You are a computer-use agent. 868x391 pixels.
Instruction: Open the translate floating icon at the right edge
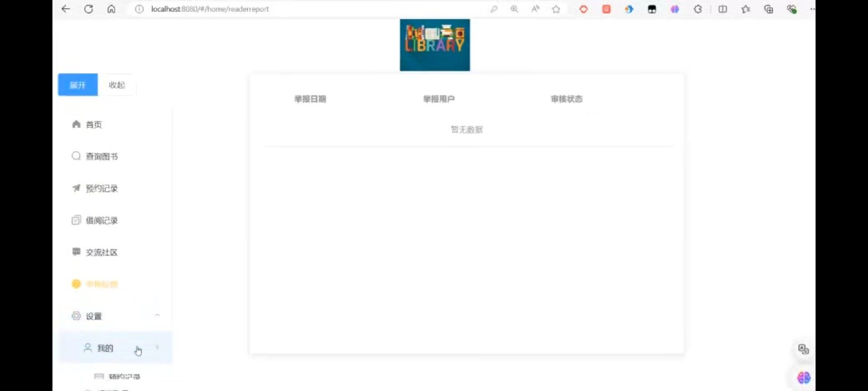[x=803, y=349]
